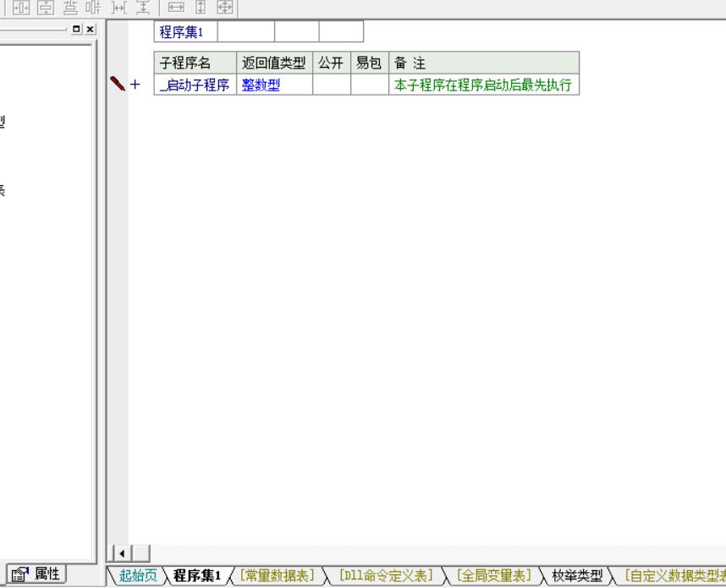The width and height of the screenshot is (726, 588).
Task: Click the make same size toolbar icon
Action: coord(225,8)
